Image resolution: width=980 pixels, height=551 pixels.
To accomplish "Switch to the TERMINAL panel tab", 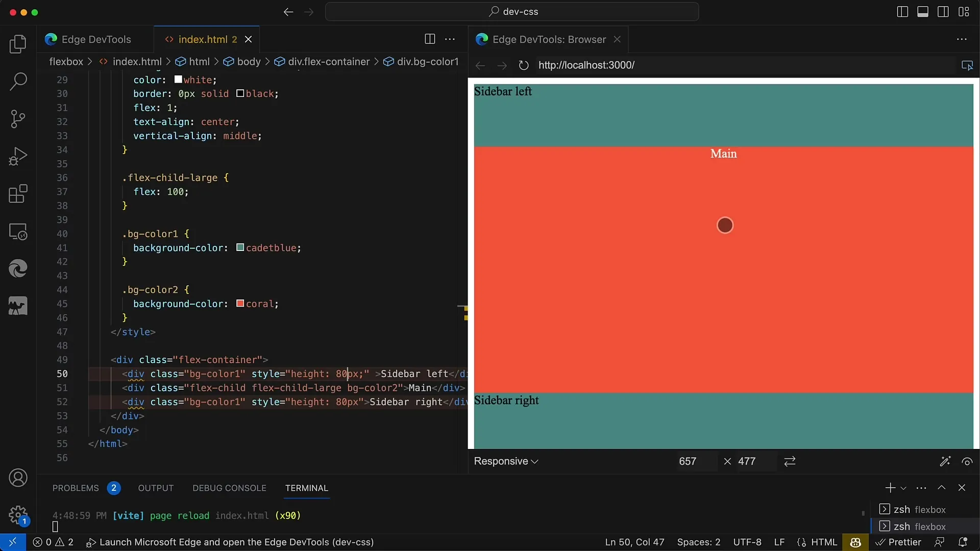I will click(306, 488).
